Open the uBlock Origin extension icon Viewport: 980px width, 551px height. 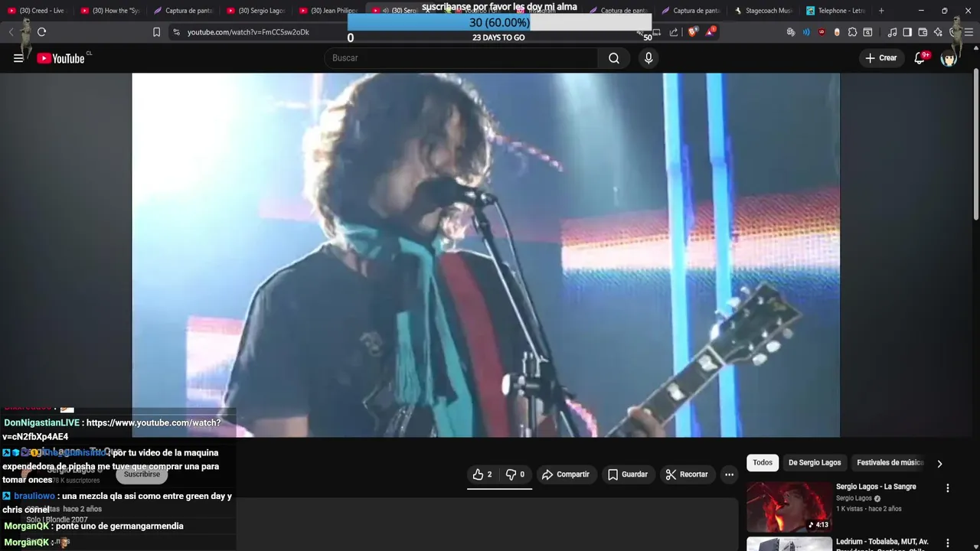tap(822, 32)
